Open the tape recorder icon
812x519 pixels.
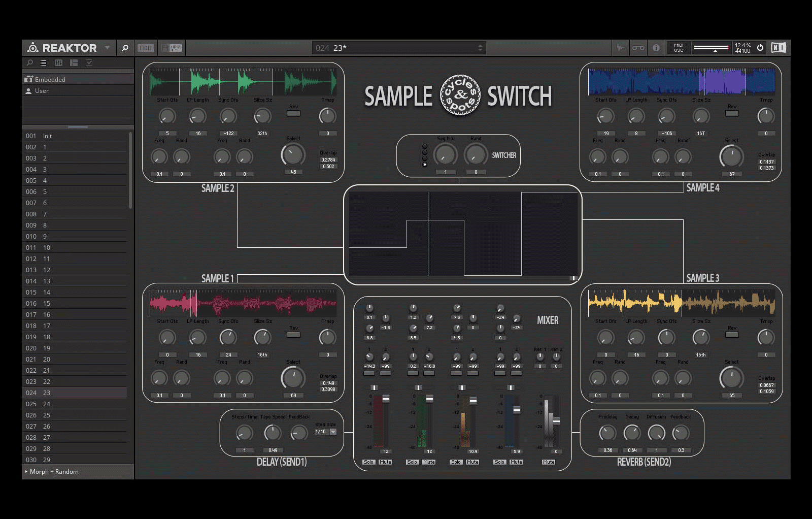[638, 48]
